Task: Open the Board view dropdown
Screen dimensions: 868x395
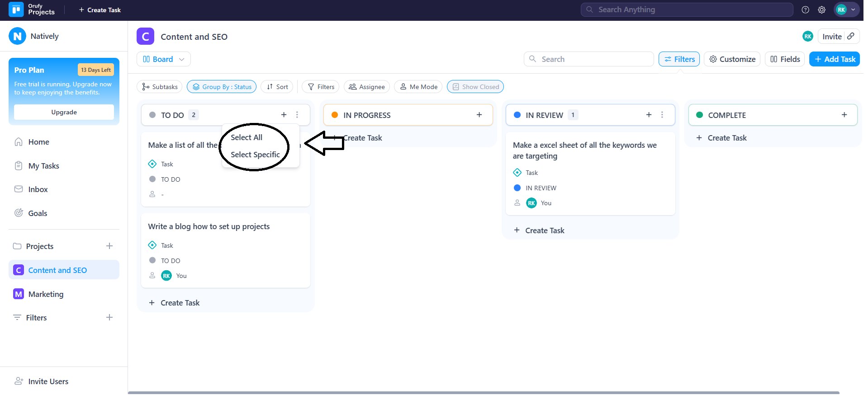Action: pos(163,59)
